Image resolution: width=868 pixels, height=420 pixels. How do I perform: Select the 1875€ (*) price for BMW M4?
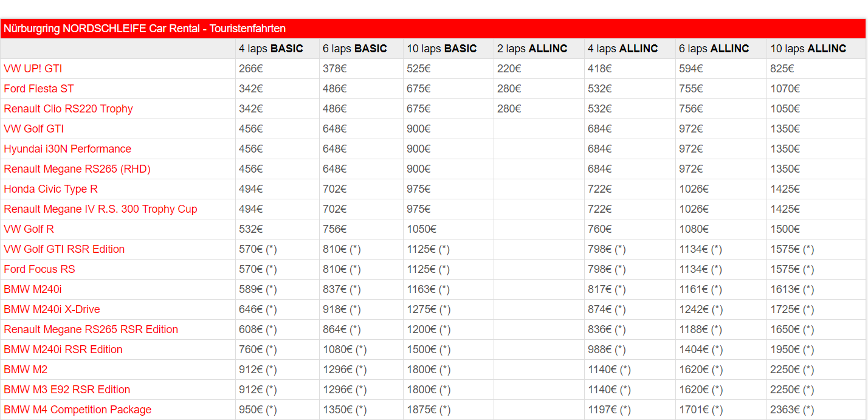pos(429,410)
